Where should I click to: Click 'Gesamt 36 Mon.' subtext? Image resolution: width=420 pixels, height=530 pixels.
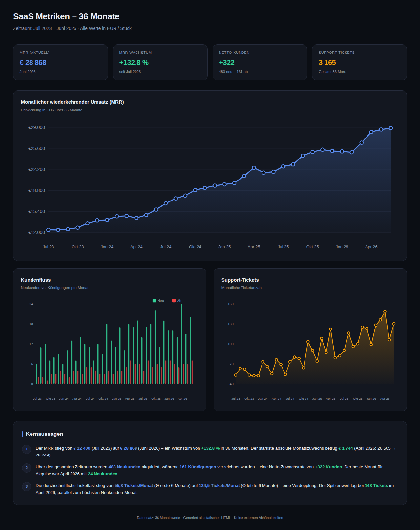[332, 72]
